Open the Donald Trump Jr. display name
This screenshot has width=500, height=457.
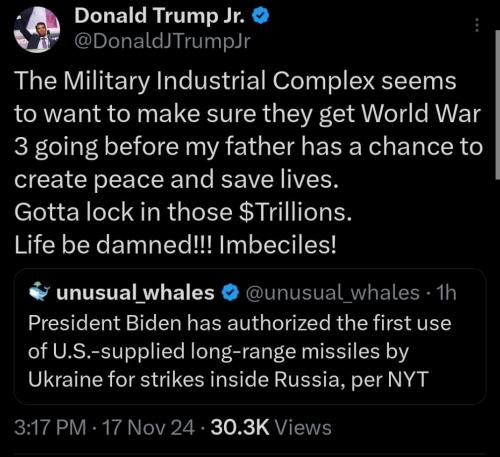click(x=160, y=16)
